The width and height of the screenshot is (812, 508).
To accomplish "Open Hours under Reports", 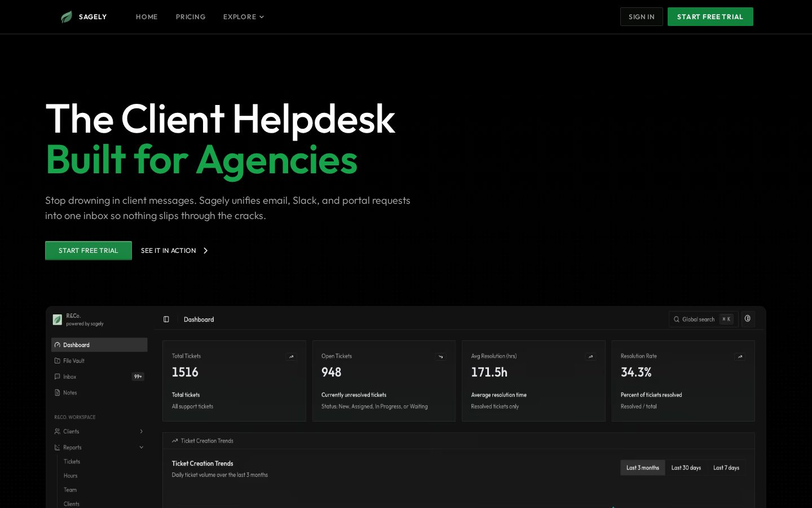I will (70, 476).
